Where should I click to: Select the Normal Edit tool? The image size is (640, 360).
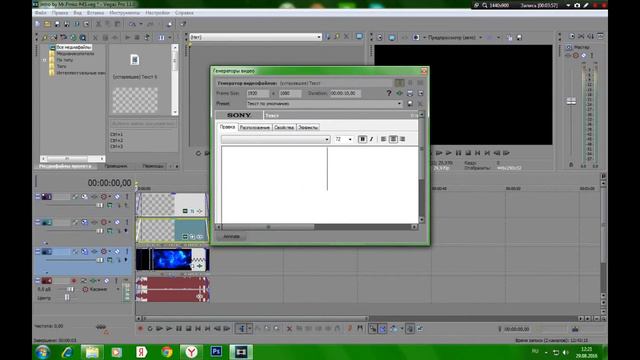pos(241,329)
